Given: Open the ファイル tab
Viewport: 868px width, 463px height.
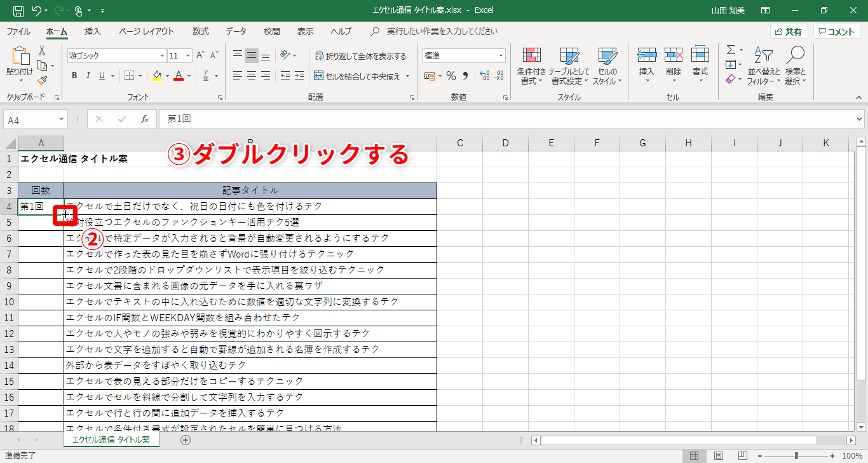Looking at the screenshot, I should (x=18, y=31).
